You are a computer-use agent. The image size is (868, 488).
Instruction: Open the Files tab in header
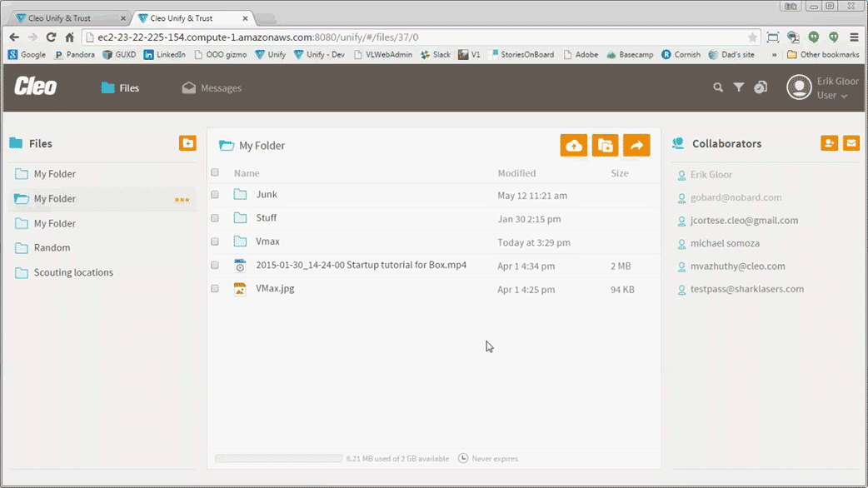tap(120, 88)
